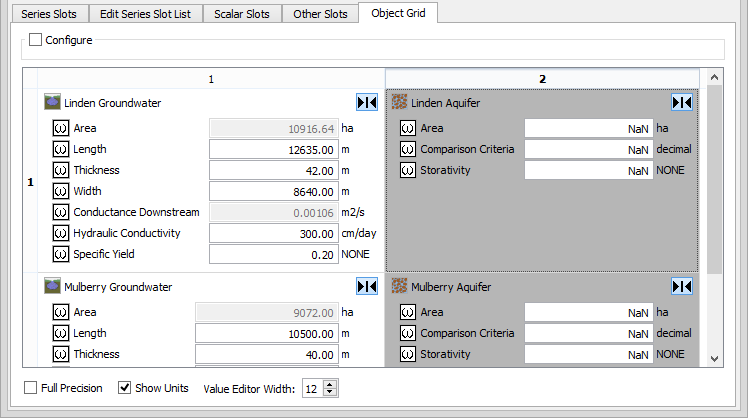
Task: Collapse the Linden Groundwater slot list
Action: [366, 102]
